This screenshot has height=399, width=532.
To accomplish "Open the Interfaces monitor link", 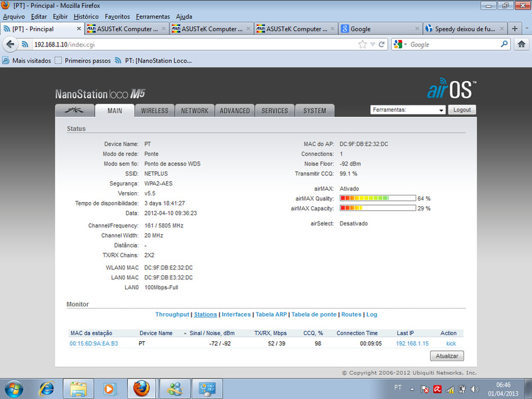I will (236, 315).
